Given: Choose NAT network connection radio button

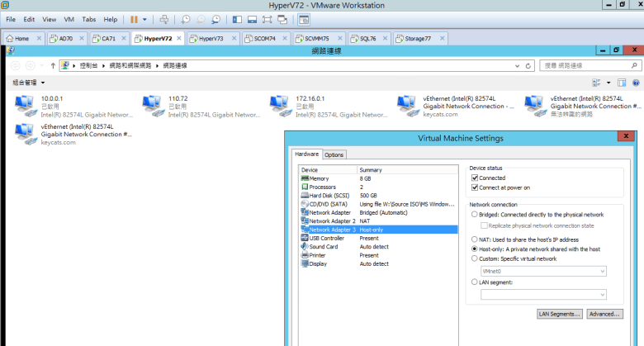Looking at the screenshot, I should pos(474,239).
